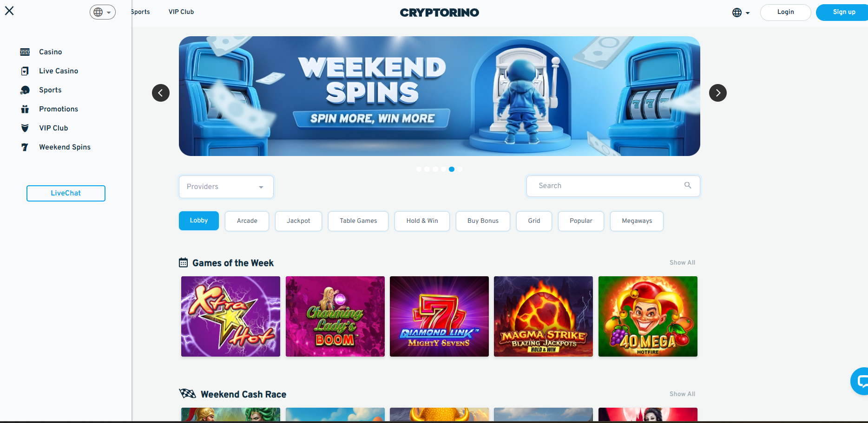Click the Casino slot icon in sidebar
Screen dimensions: 868x423
[25, 52]
